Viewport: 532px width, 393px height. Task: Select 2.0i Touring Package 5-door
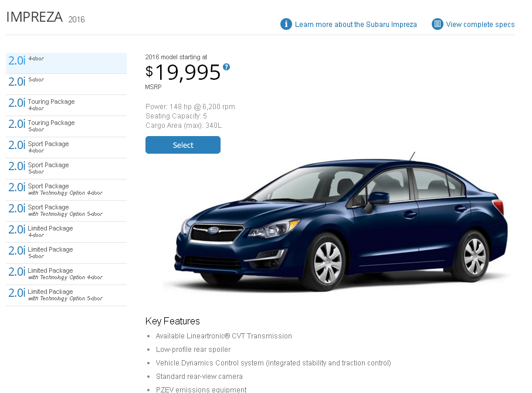[x=66, y=126]
